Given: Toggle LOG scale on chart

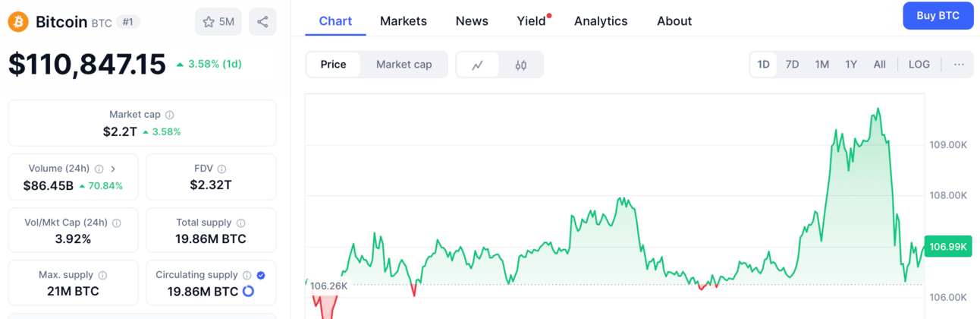Looking at the screenshot, I should 919,65.
